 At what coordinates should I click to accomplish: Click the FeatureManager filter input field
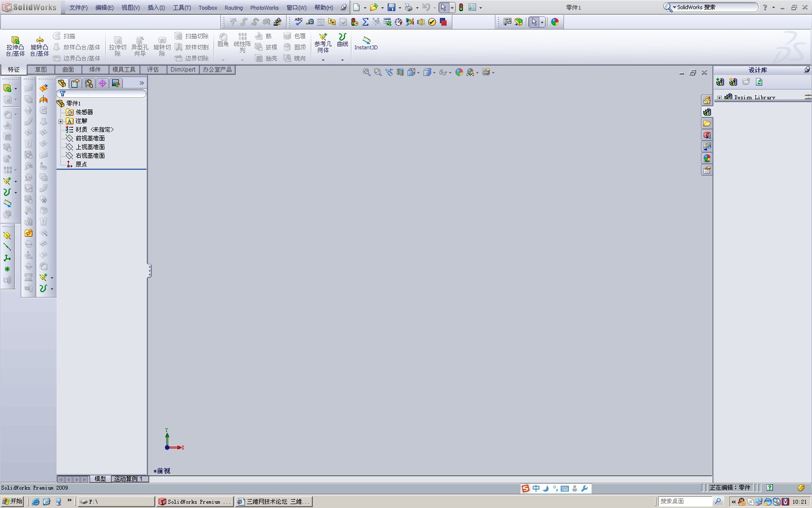click(x=101, y=94)
